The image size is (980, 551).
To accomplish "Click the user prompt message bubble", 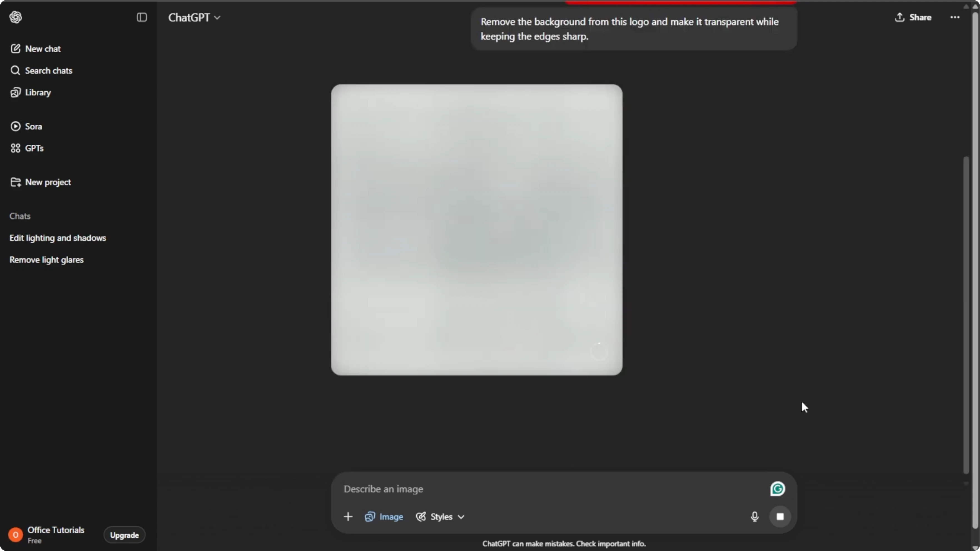I will 634,29.
